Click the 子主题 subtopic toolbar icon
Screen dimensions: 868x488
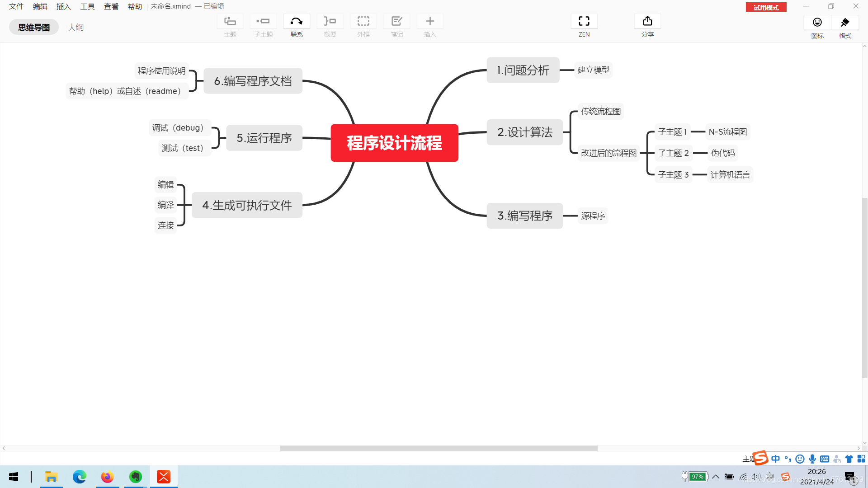[263, 22]
